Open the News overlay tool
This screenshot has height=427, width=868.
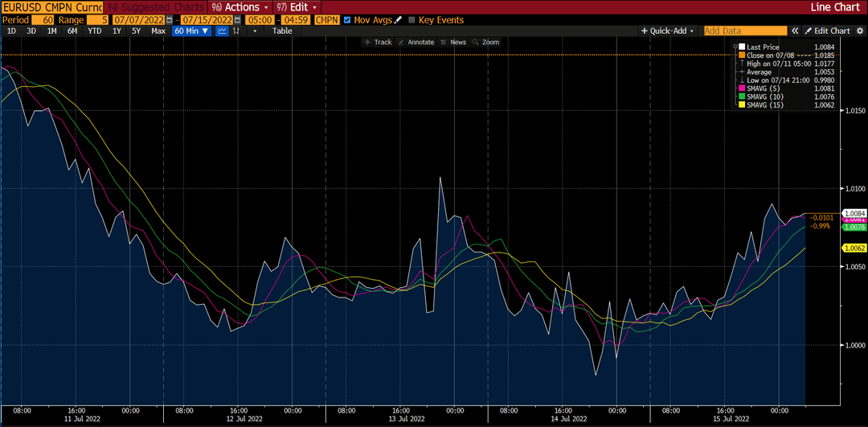point(454,42)
